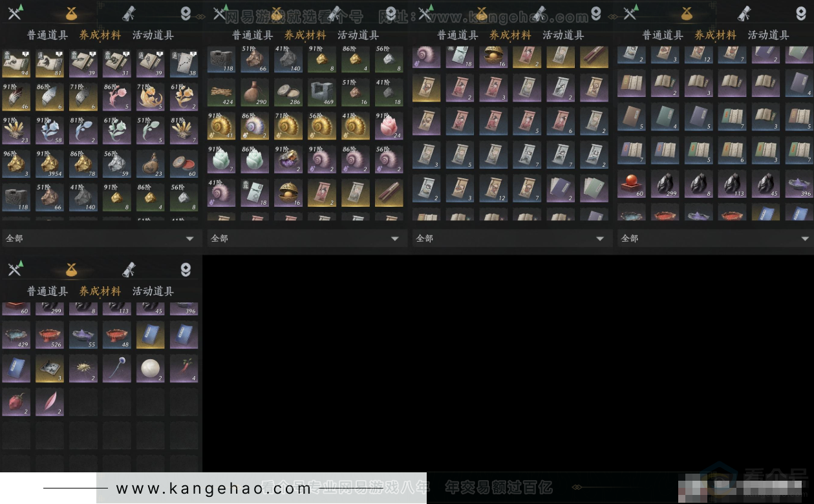
Task: Switch to 活动道具 tab in top-left panel
Action: 153,36
